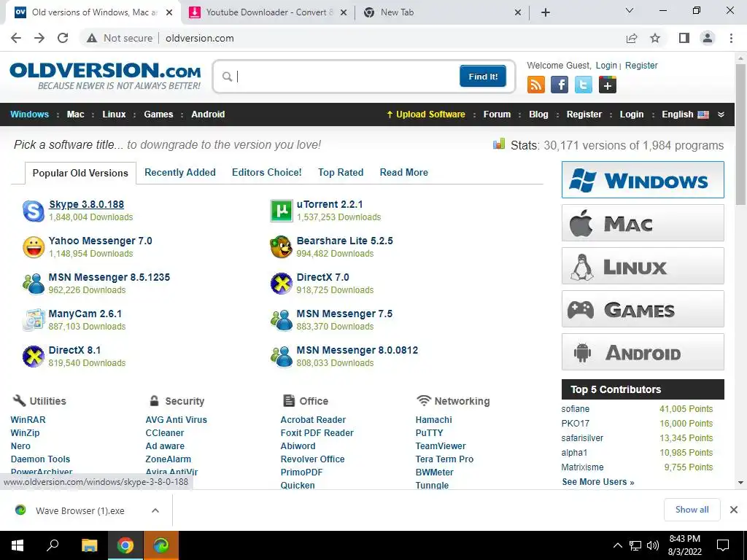Toggle the browser side panel icon
The height and width of the screenshot is (560, 747).
pos(684,38)
